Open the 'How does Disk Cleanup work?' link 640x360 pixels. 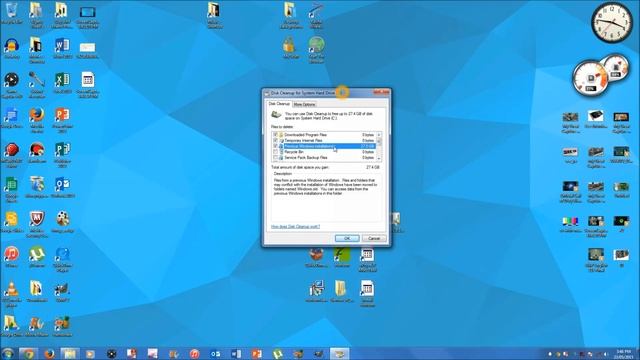[296, 227]
